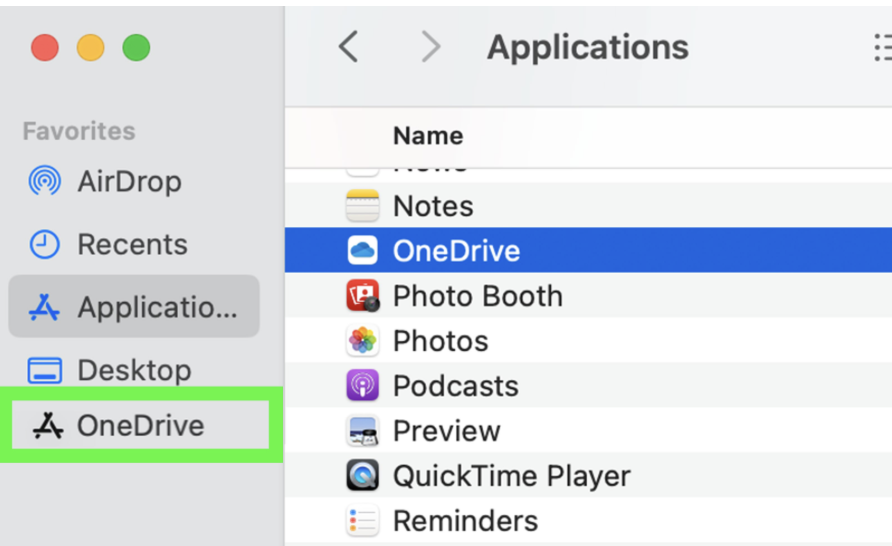Click the AirDrop sidebar icon
Viewport: 892px width, 546px height.
44,181
